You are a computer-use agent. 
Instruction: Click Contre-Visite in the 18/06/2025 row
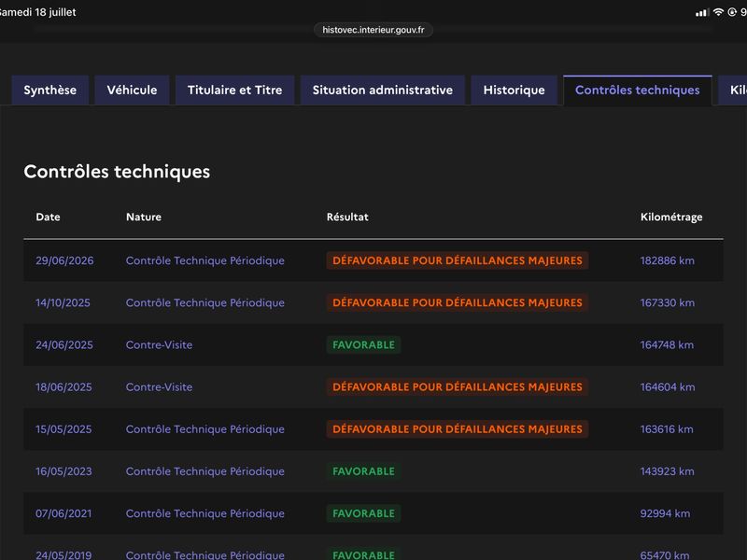[x=159, y=387]
